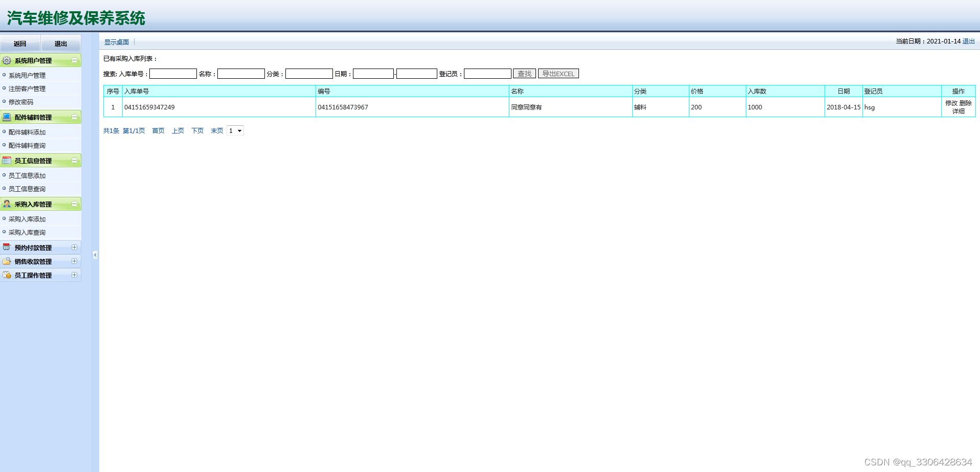This screenshot has width=980, height=472.
Task: Click the 员工操作管理 icon
Action: pos(7,275)
